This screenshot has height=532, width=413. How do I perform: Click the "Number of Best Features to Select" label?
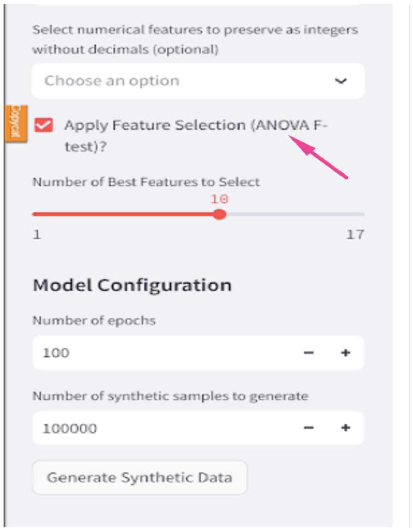click(x=146, y=182)
